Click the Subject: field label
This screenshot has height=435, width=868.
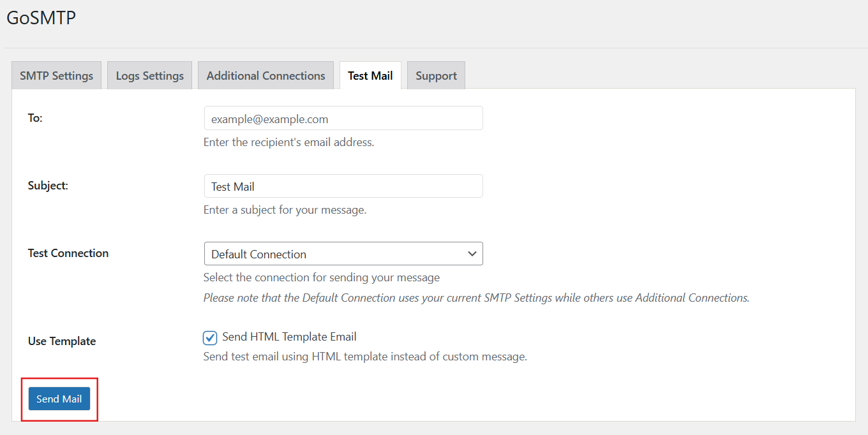pos(47,185)
